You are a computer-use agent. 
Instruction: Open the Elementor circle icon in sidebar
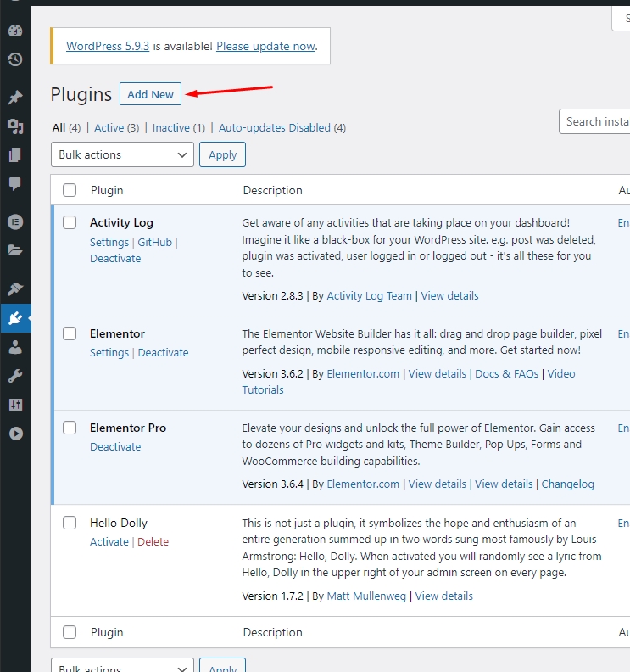(x=15, y=222)
